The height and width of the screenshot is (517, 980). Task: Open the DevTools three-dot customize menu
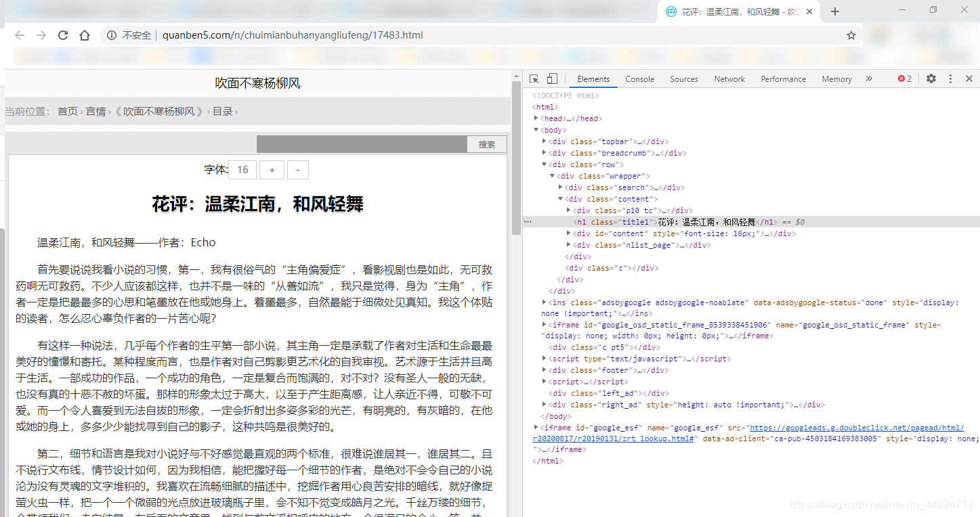(950, 78)
